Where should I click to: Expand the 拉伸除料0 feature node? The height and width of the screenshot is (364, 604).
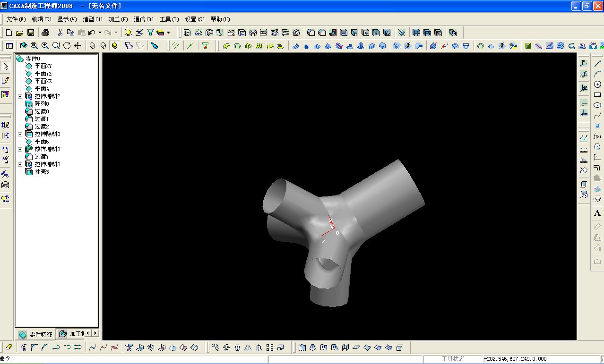click(20, 134)
